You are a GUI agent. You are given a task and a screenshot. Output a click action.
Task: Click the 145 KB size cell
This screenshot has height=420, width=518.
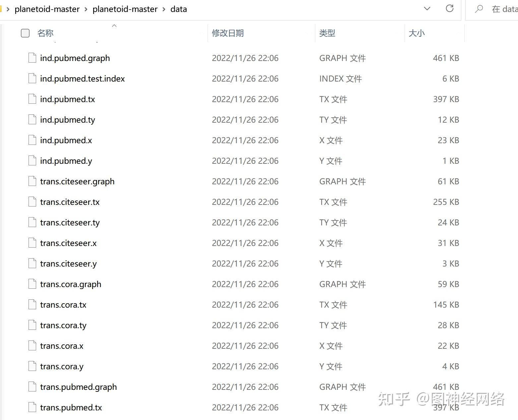tap(446, 305)
